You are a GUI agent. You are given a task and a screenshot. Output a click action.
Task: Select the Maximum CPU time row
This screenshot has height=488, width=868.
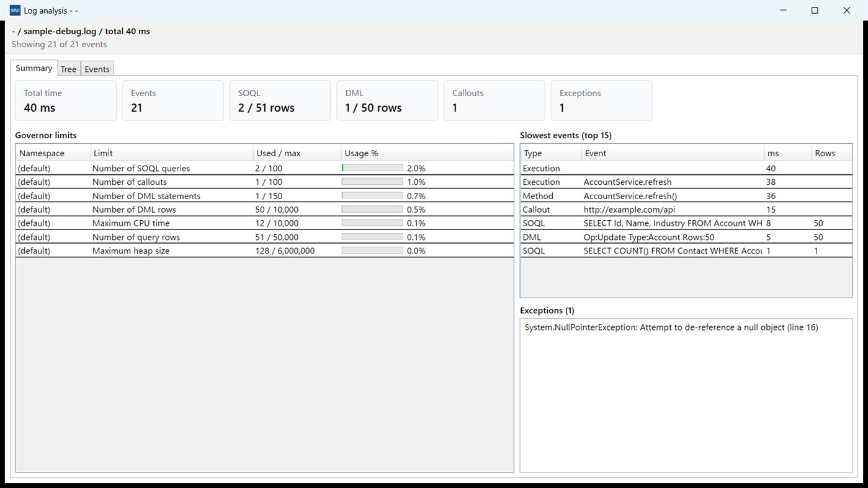(x=265, y=223)
